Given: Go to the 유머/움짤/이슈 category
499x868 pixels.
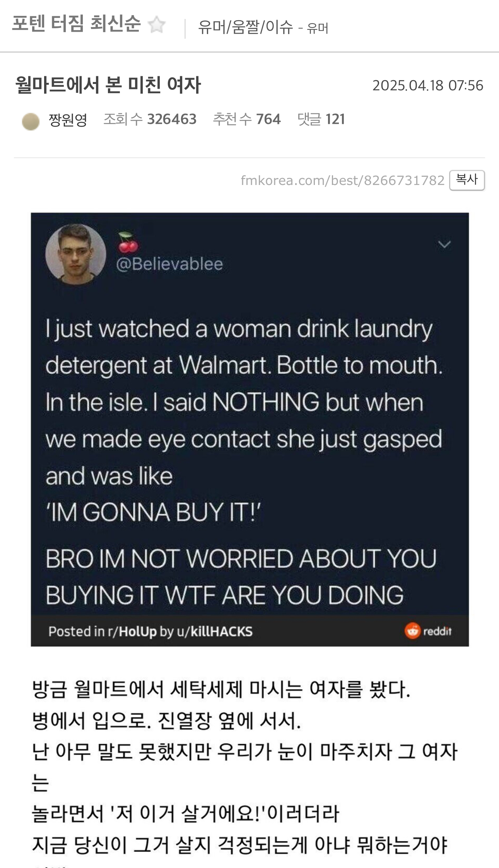Looking at the screenshot, I should (x=246, y=27).
